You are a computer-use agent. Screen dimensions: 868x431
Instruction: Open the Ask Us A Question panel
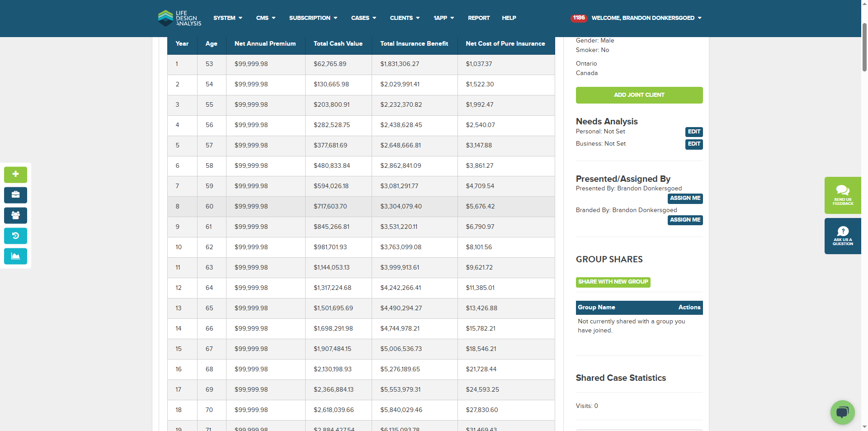click(x=843, y=236)
